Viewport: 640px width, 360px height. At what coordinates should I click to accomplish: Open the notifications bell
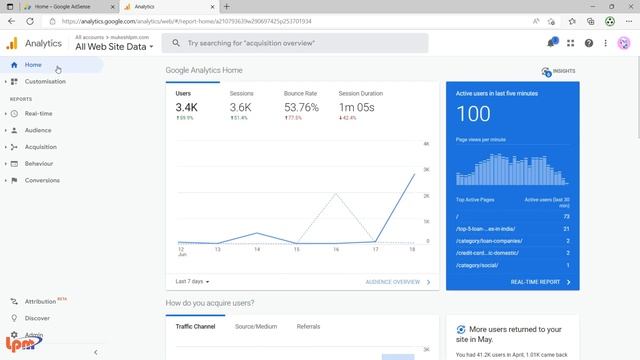(551, 43)
